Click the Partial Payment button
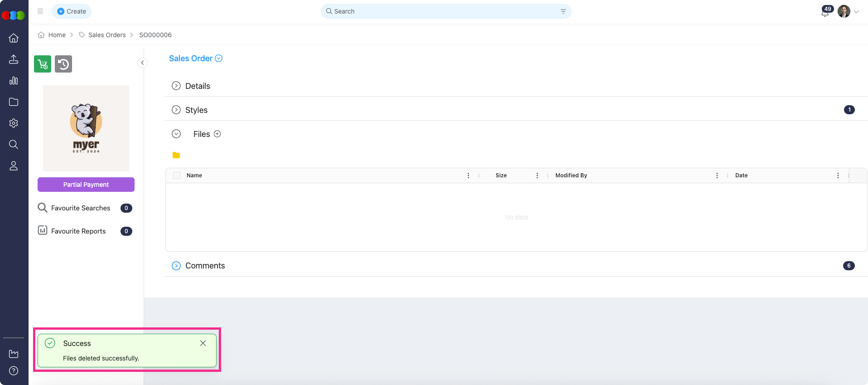The image size is (868, 385). coord(86,185)
